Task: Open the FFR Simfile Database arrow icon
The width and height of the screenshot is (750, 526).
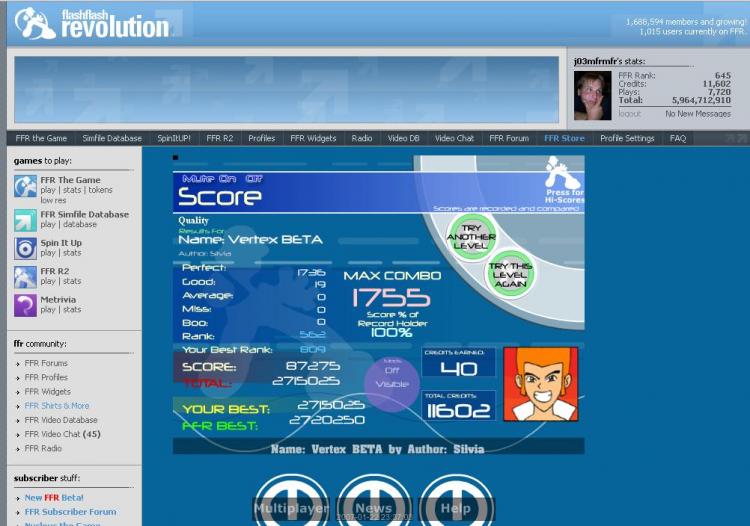Action: (x=25, y=220)
